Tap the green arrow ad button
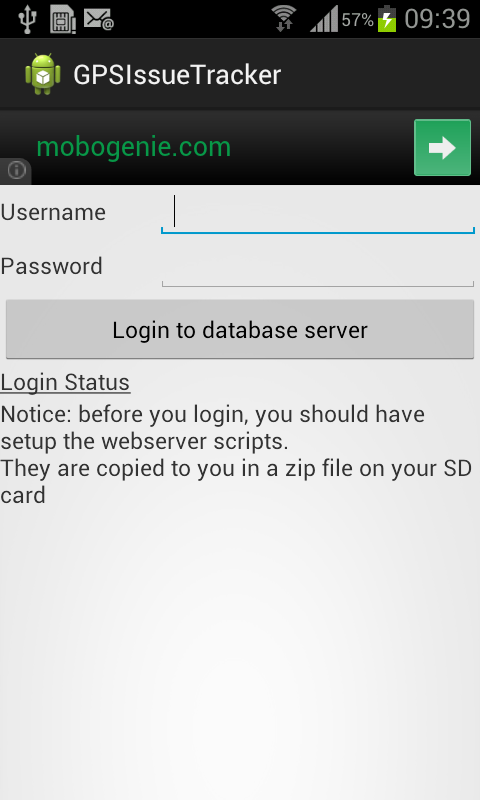The image size is (480, 800). click(442, 147)
